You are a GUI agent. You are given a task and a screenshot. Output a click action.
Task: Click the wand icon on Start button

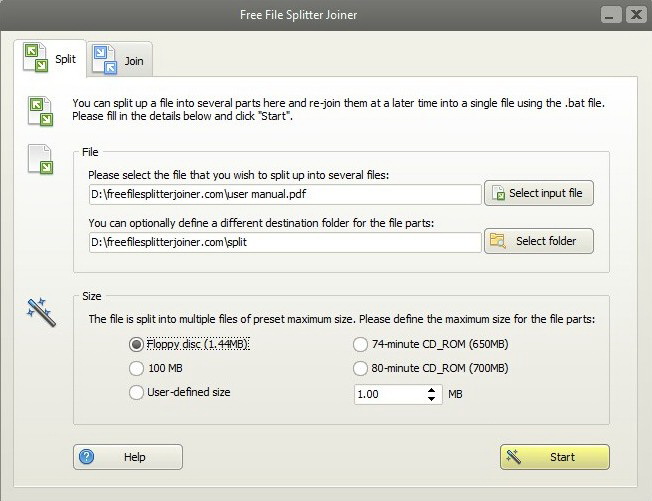point(514,457)
